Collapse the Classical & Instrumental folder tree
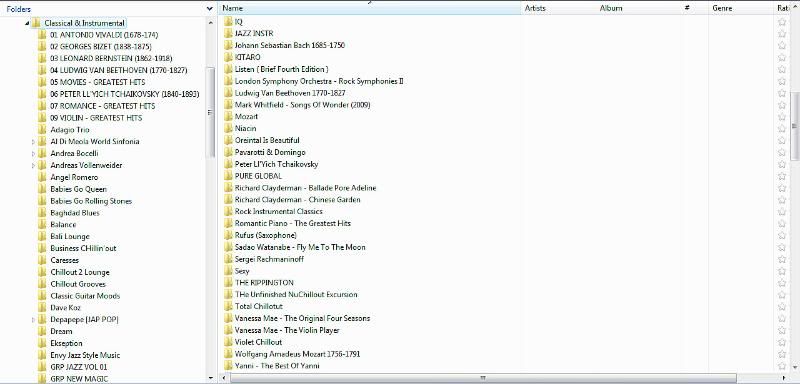The width and height of the screenshot is (800, 384). [27, 23]
